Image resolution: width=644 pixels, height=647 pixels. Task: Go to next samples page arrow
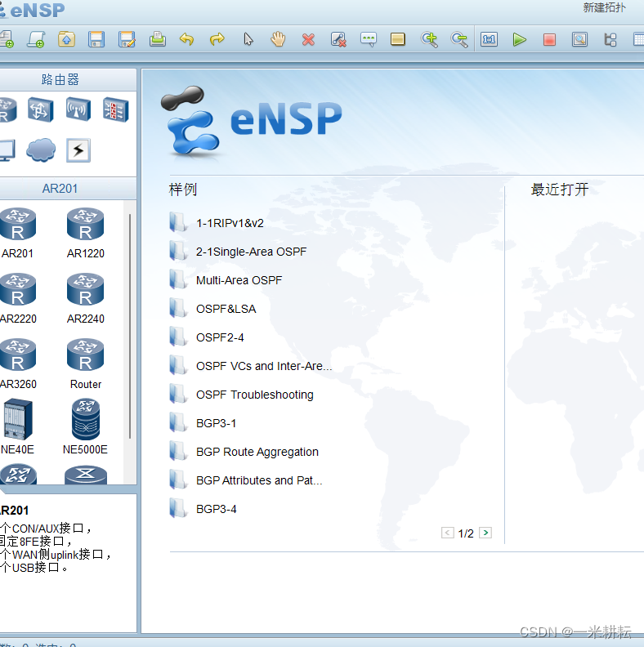(x=485, y=533)
